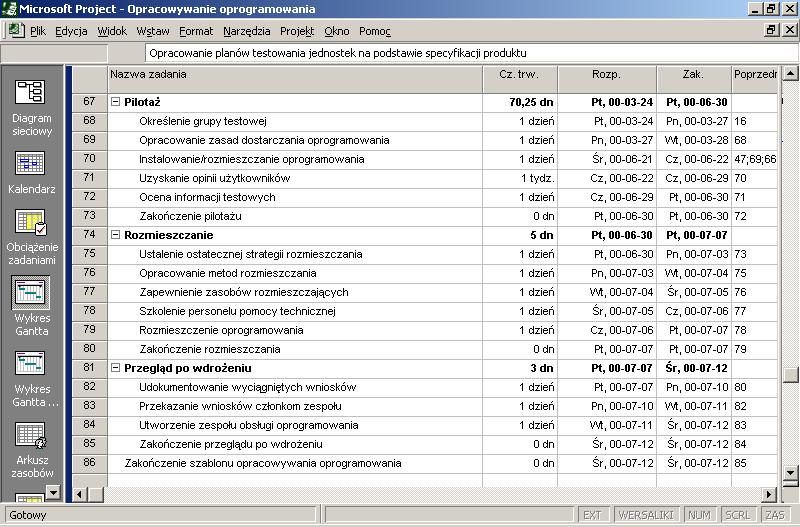Collapse the Pilotaż summary task
Screen dimensions: 800x527
click(116, 102)
